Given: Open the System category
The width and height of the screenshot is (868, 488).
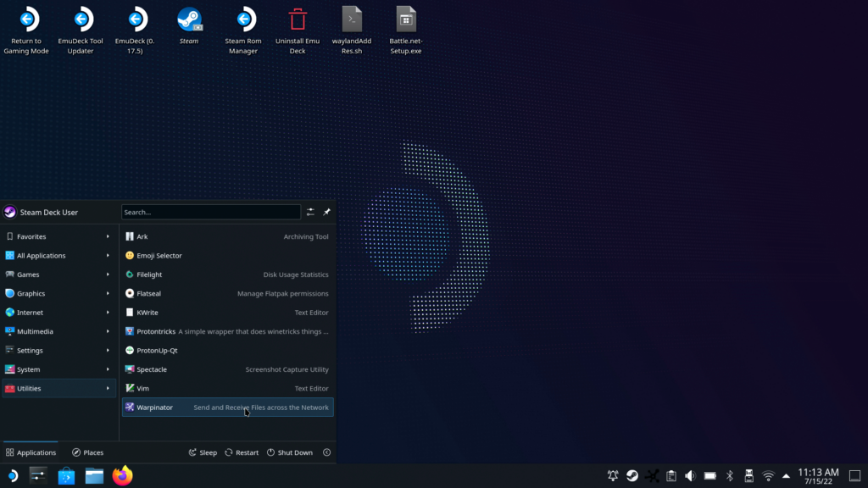Looking at the screenshot, I should (58, 369).
